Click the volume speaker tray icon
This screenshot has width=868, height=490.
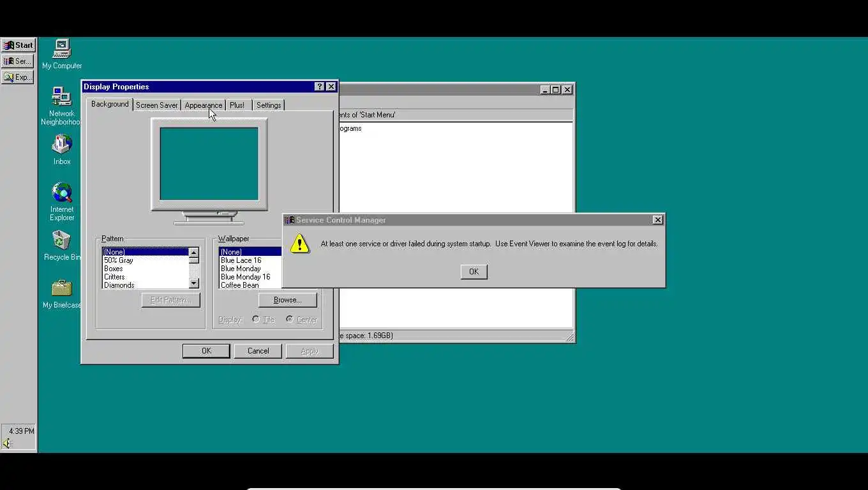click(x=8, y=443)
